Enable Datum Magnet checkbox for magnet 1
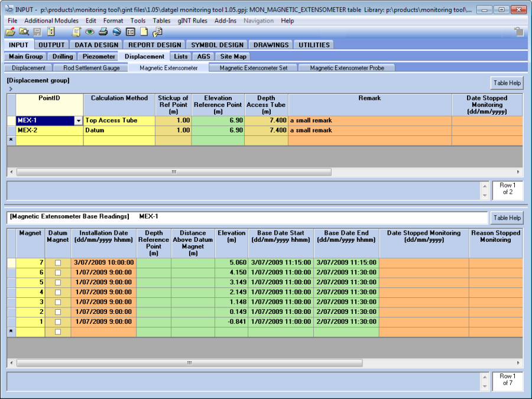Image resolution: width=532 pixels, height=399 pixels. (58, 322)
